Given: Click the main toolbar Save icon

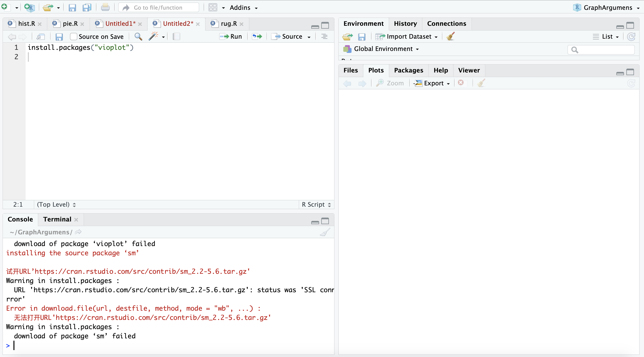Looking at the screenshot, I should tap(72, 8).
